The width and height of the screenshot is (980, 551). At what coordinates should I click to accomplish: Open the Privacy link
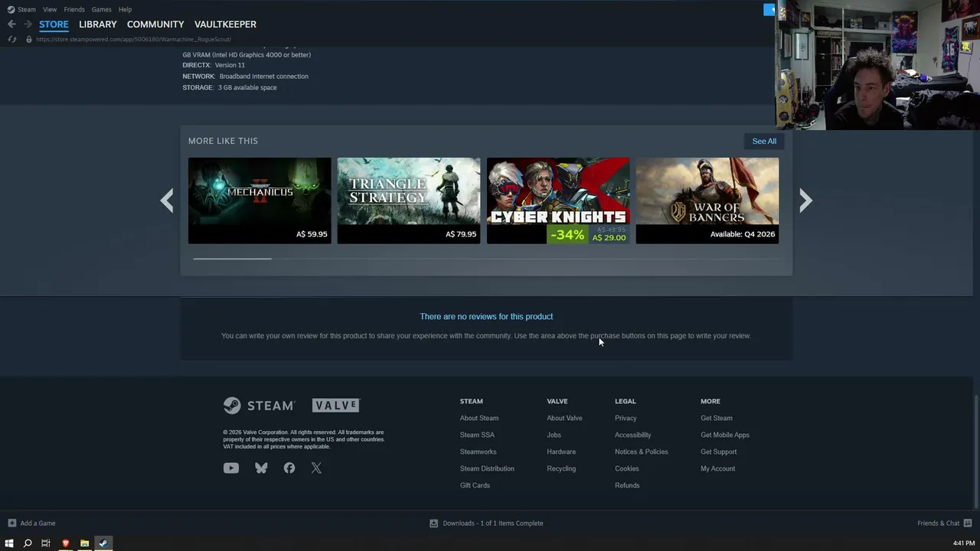(626, 418)
